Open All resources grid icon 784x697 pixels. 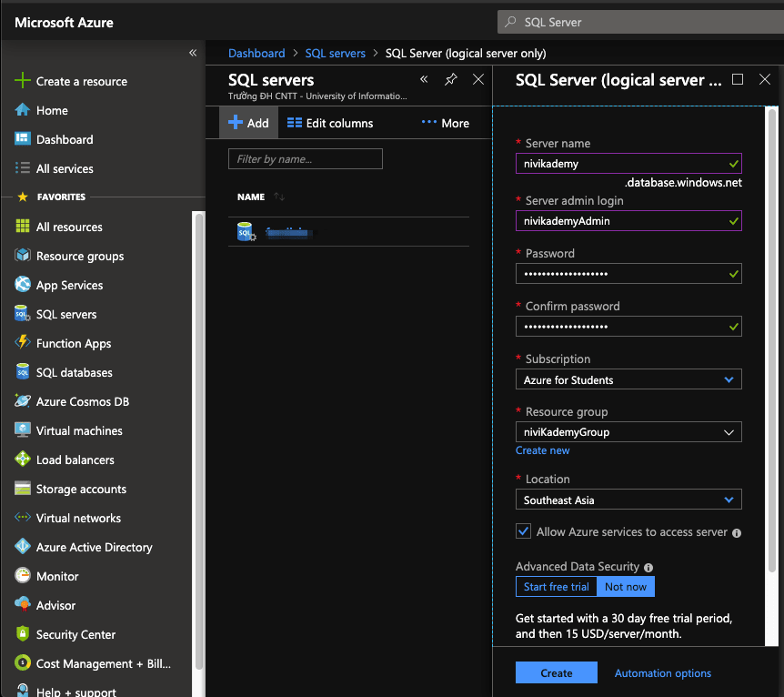[23, 227]
